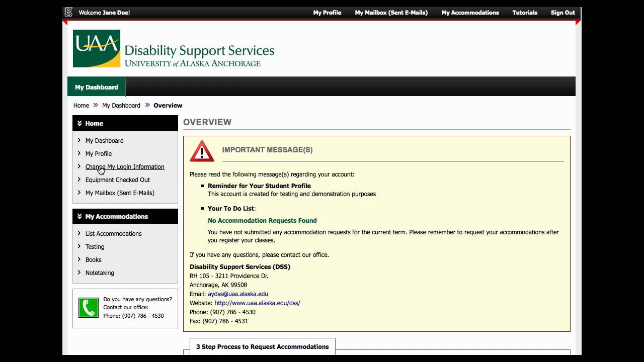644x362 pixels.
Task: Click 'Anchorage, AK 99508' address line
Action: coord(218,285)
